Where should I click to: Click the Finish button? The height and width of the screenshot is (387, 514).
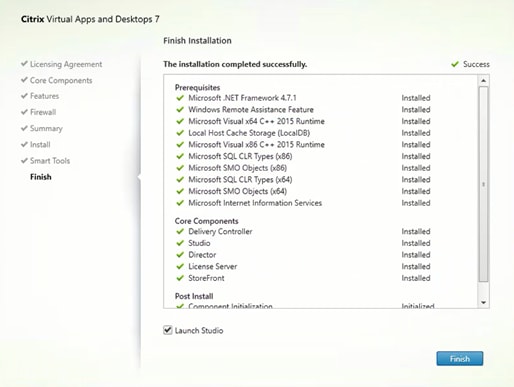[x=460, y=359]
